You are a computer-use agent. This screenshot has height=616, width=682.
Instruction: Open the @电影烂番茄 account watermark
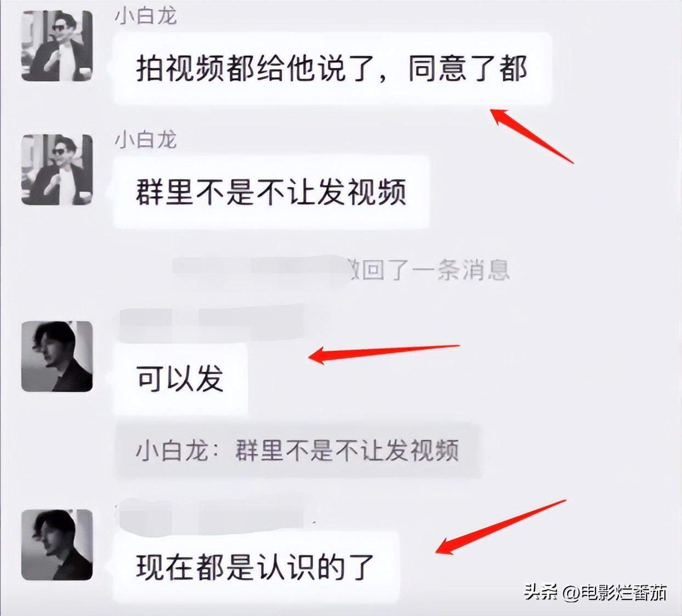[x=615, y=592]
